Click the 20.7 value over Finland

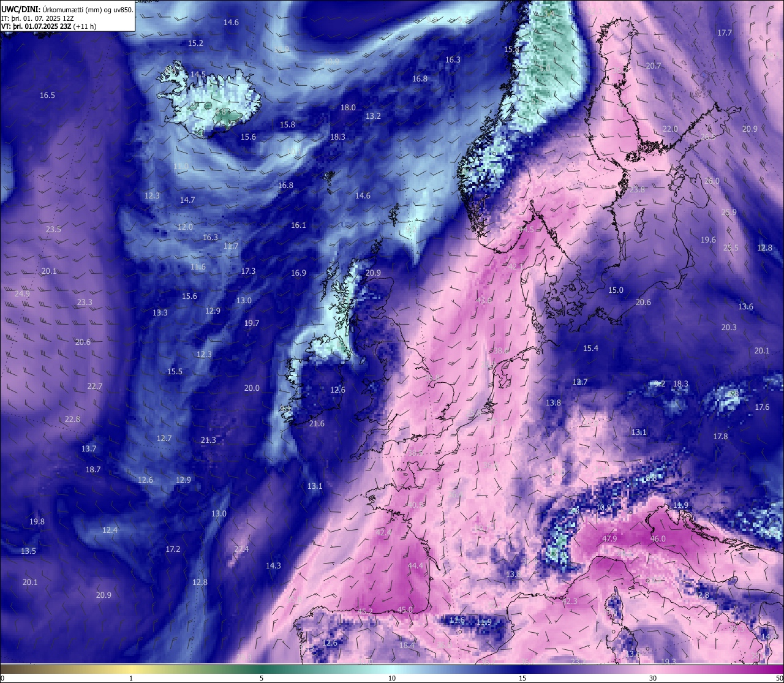[x=654, y=66]
